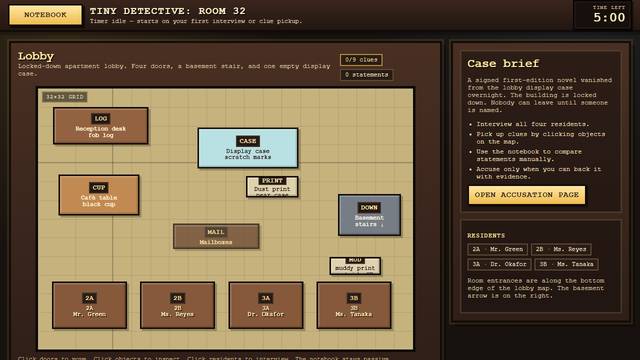Click 'Accuse only when you can back it' bullet

(x=539, y=173)
